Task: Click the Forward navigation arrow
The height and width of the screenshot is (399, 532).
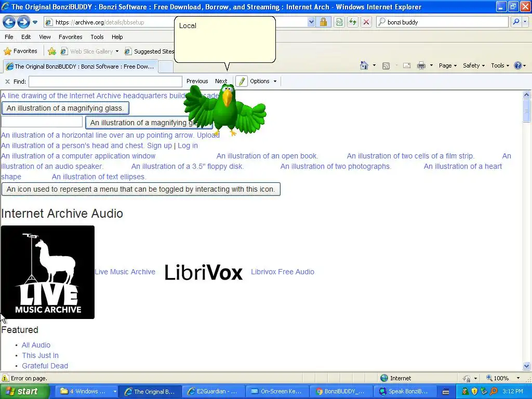Action: pos(23,22)
